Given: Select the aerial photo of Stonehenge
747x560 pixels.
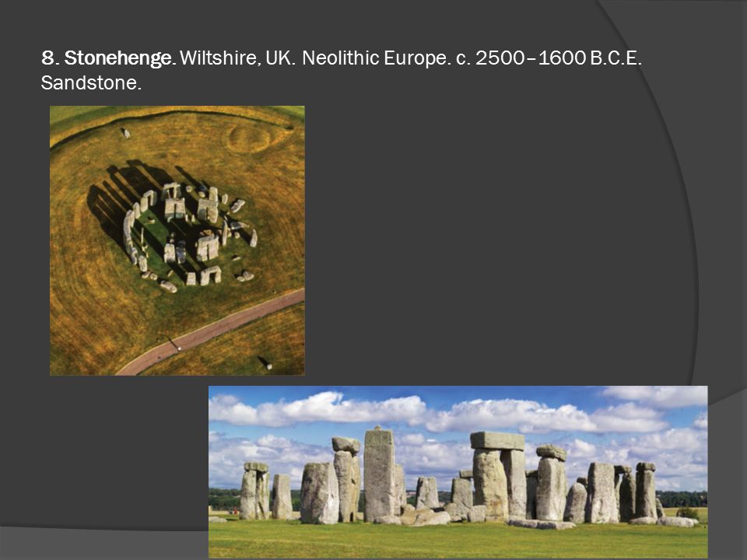Looking at the screenshot, I should click(x=177, y=240).
